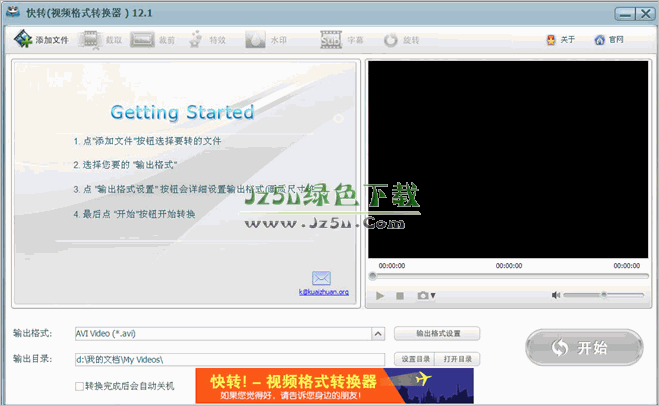Take a snapshot with camera icon

click(423, 295)
